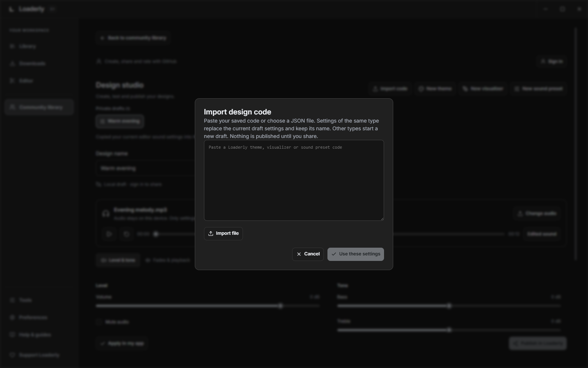Confirm with Use these settings
Screen dimensions: 588x368
pos(355,254)
